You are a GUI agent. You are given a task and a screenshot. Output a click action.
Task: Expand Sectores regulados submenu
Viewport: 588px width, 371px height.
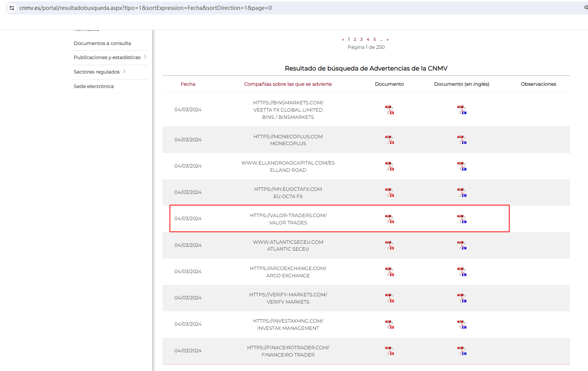[124, 72]
